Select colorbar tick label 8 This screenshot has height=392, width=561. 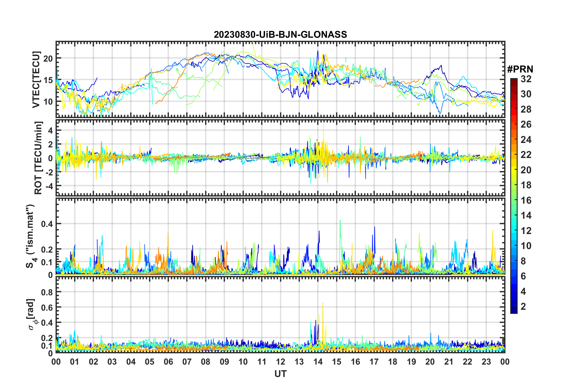coord(523,261)
